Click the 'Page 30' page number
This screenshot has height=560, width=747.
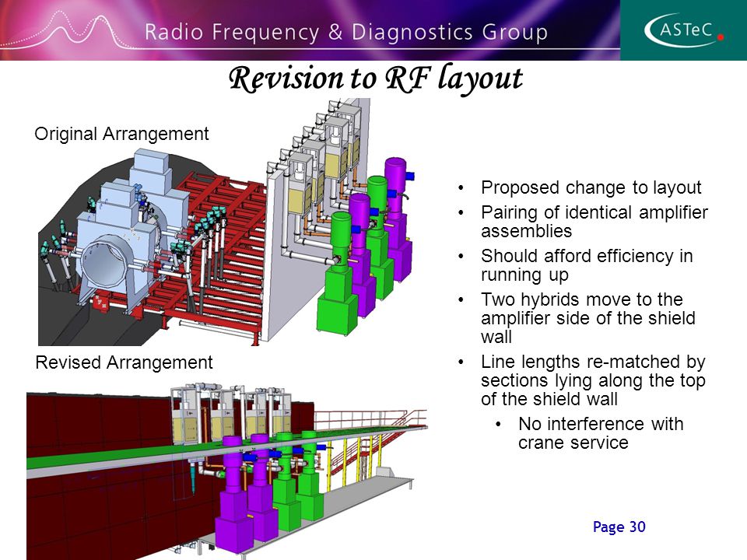(x=619, y=527)
